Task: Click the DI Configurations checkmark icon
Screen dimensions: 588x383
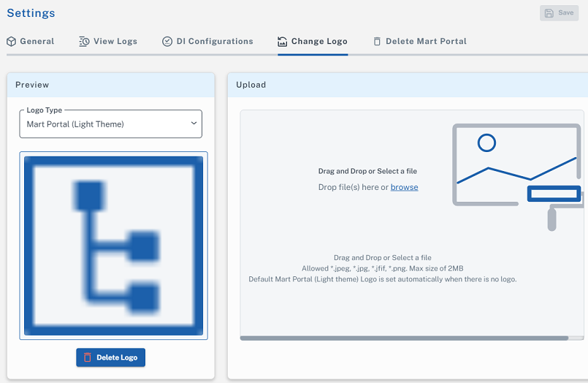Action: coord(167,41)
